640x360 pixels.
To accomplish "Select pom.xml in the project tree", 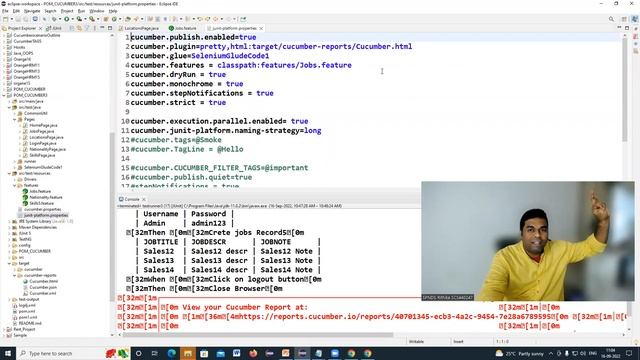I will pyautogui.click(x=27, y=311).
